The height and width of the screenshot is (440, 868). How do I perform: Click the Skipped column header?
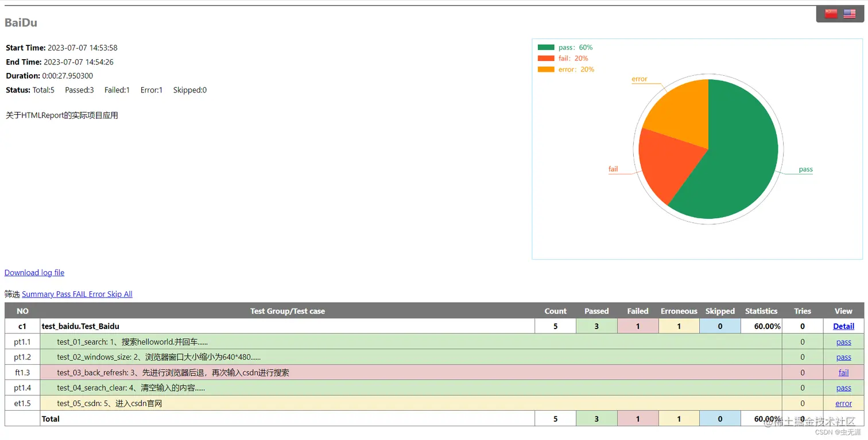pos(720,311)
